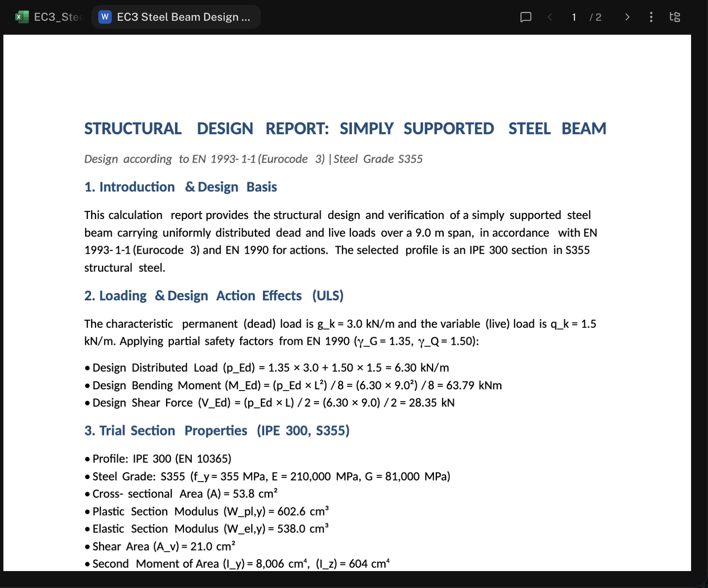Go to the next page arrow

tap(627, 17)
